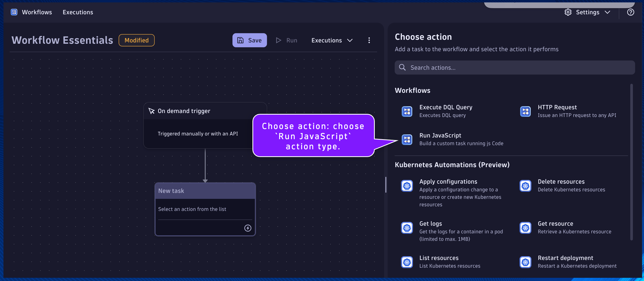Viewport: 644px width, 281px height.
Task: Select the Execute DQL Query action
Action: pyautogui.click(x=446, y=111)
